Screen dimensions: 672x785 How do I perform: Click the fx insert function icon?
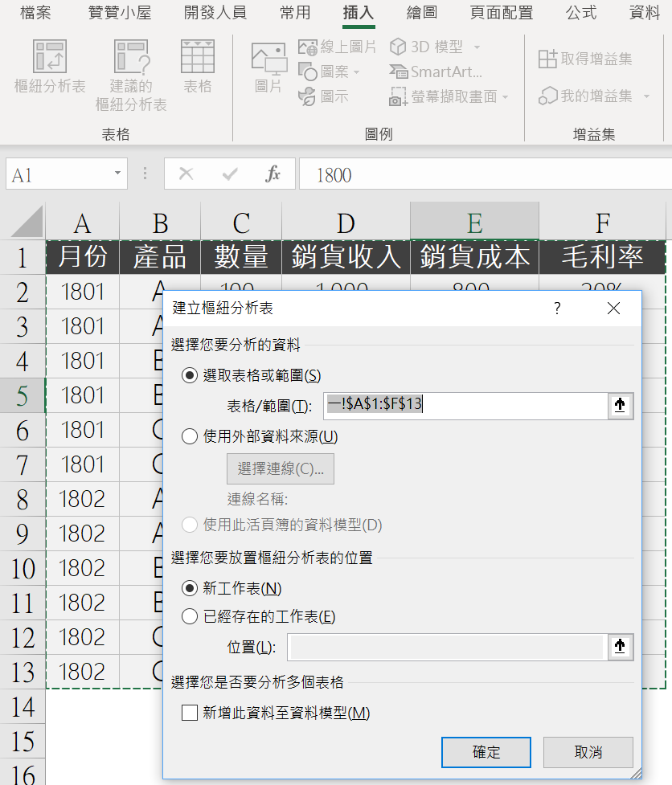point(273,174)
